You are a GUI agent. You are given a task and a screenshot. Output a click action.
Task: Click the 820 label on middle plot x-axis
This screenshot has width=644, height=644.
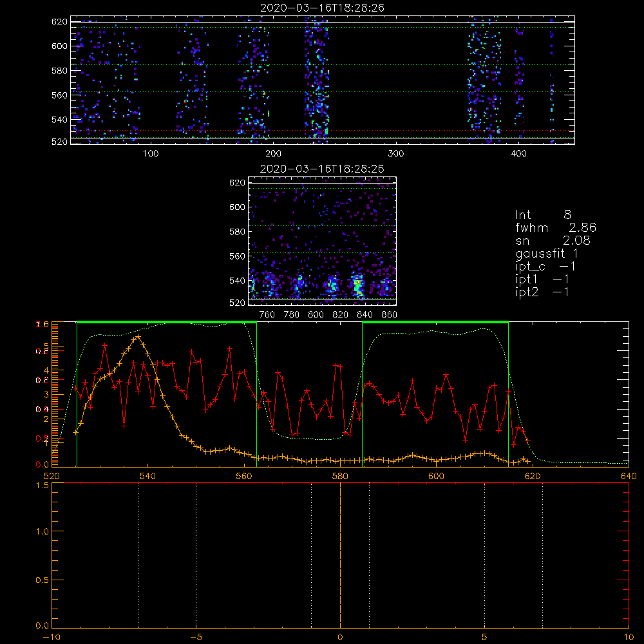point(341,315)
